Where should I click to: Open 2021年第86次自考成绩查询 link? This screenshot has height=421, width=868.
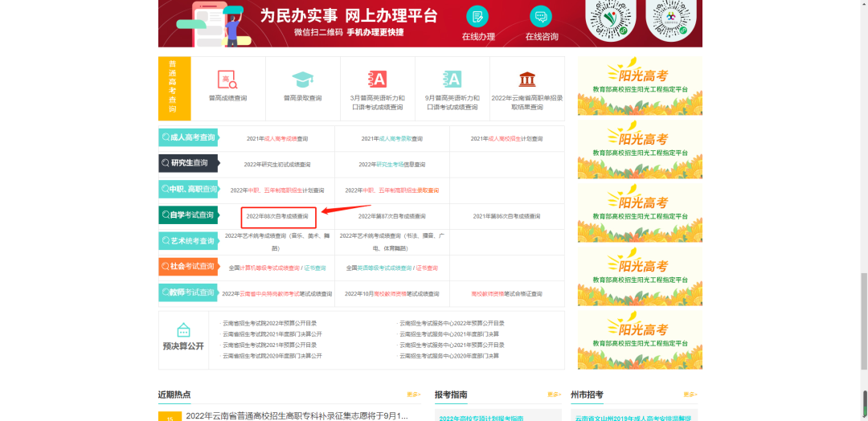point(507,216)
